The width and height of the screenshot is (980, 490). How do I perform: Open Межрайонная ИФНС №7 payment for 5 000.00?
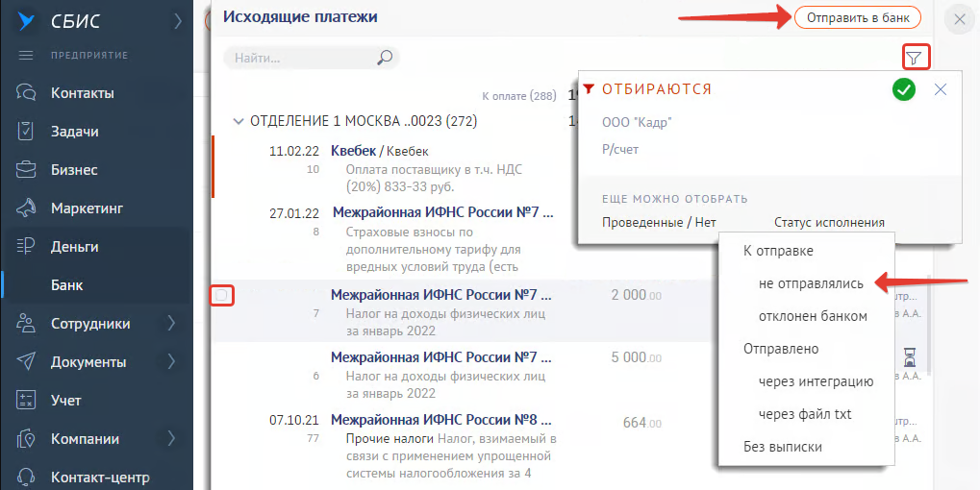(x=441, y=357)
